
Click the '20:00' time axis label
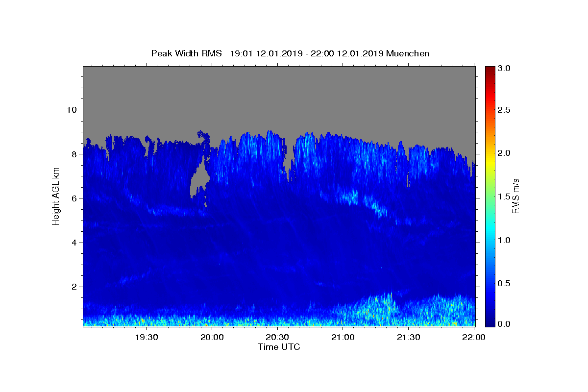(x=212, y=337)
